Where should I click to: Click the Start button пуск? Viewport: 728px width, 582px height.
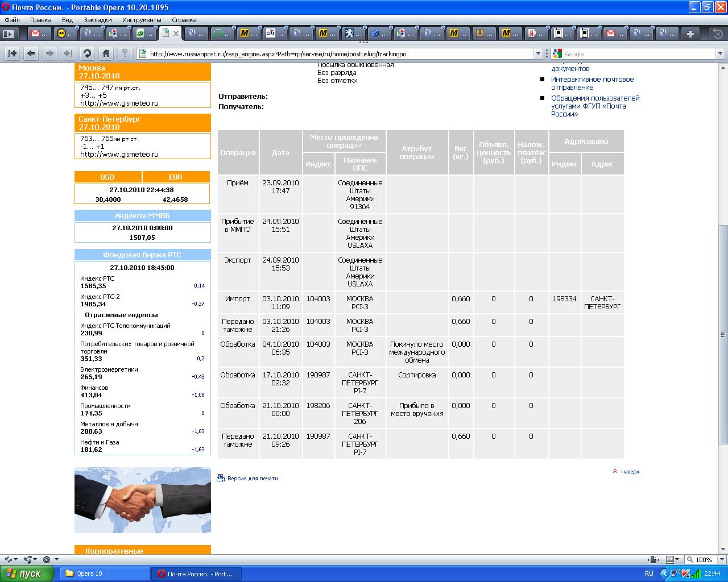27,574
